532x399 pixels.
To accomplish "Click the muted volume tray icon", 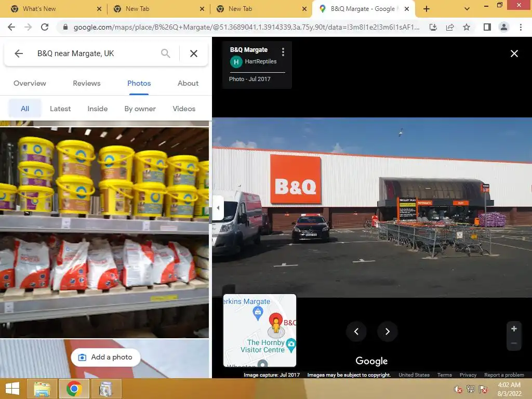I will click(x=458, y=389).
